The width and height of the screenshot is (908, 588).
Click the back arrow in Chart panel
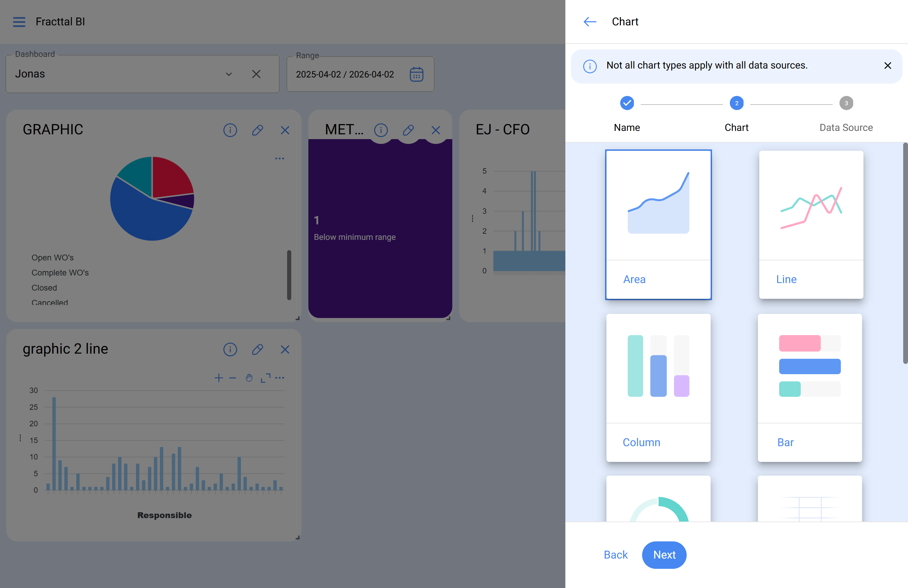(x=589, y=22)
